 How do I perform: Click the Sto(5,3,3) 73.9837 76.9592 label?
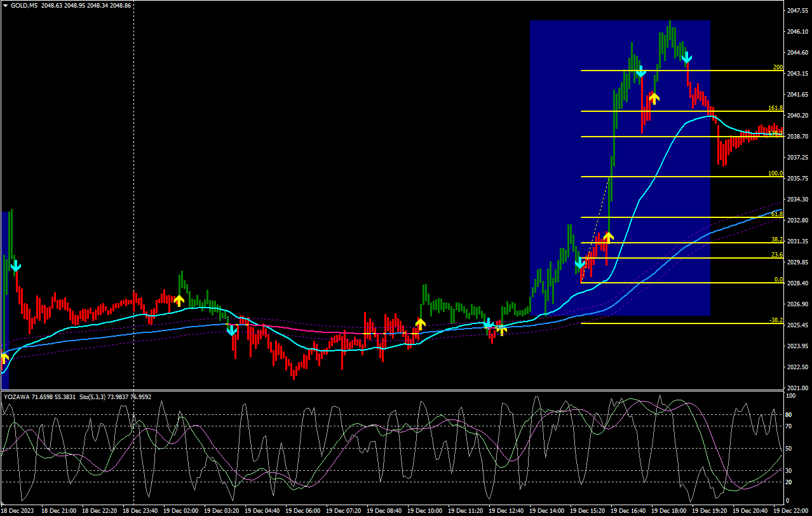coord(115,397)
